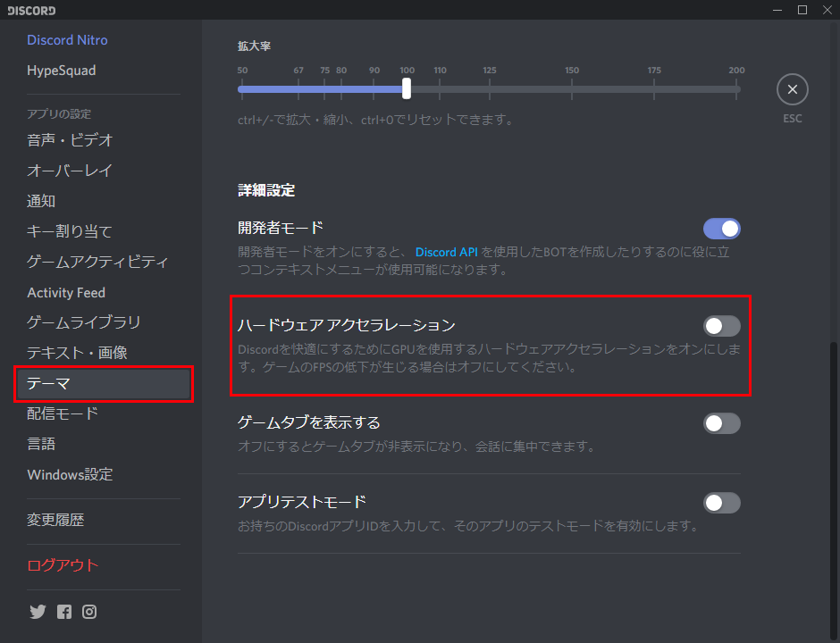Click the settings page vertical scrollbar

[x=834, y=490]
